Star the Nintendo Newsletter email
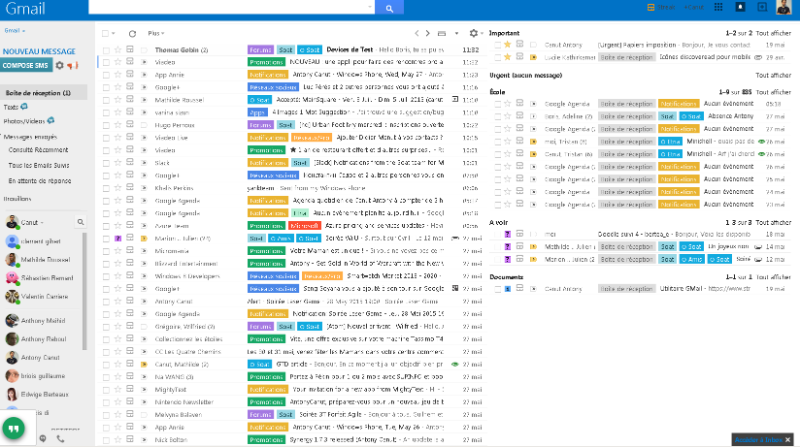The width and height of the screenshot is (800, 447). pos(118,402)
